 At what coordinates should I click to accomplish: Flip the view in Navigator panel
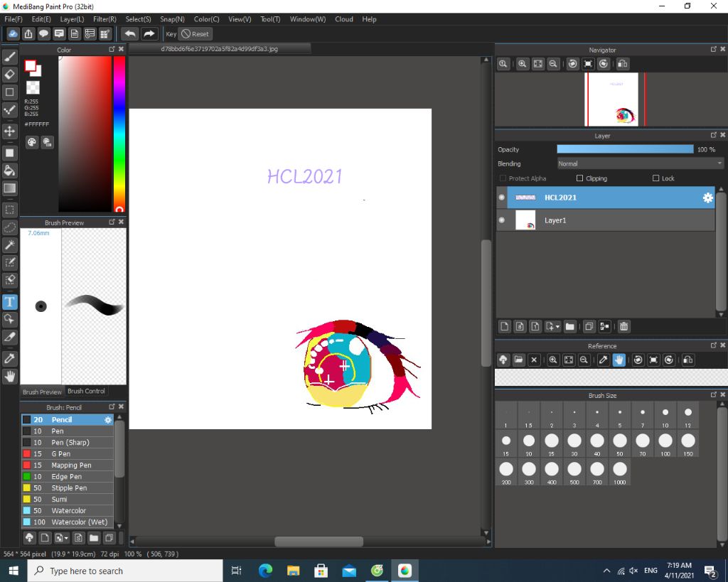[x=623, y=64]
